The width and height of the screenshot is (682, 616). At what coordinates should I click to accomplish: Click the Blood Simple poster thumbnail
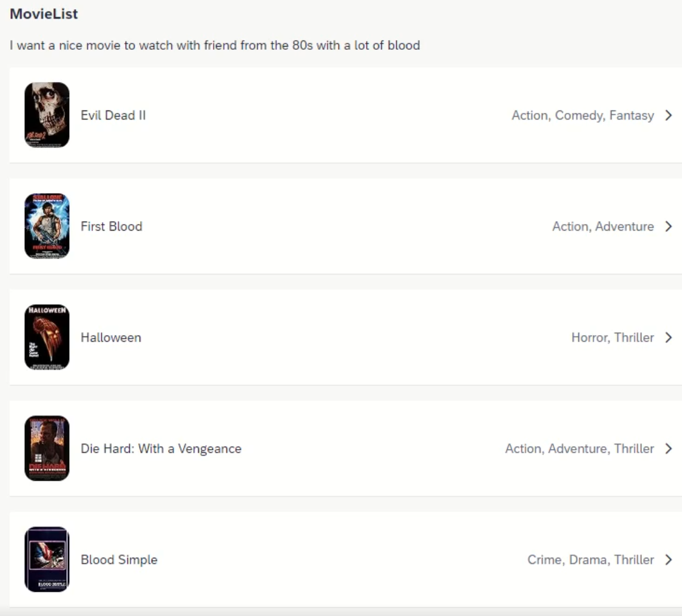coord(47,560)
